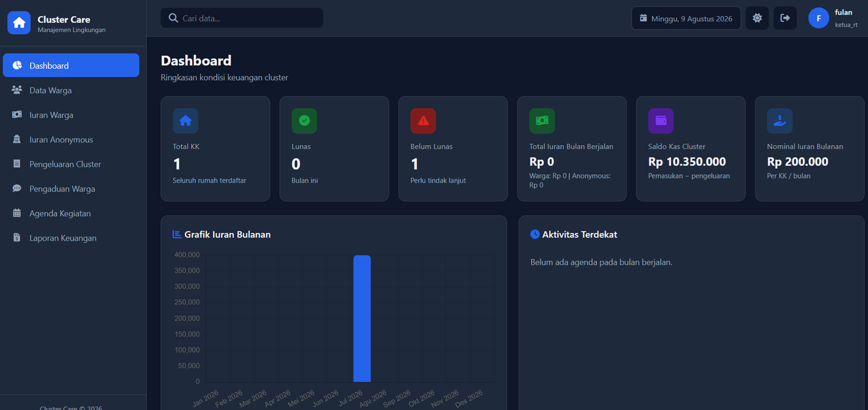Click the Warga: Rp 0 | Anonymous breakdown text

pyautogui.click(x=570, y=180)
